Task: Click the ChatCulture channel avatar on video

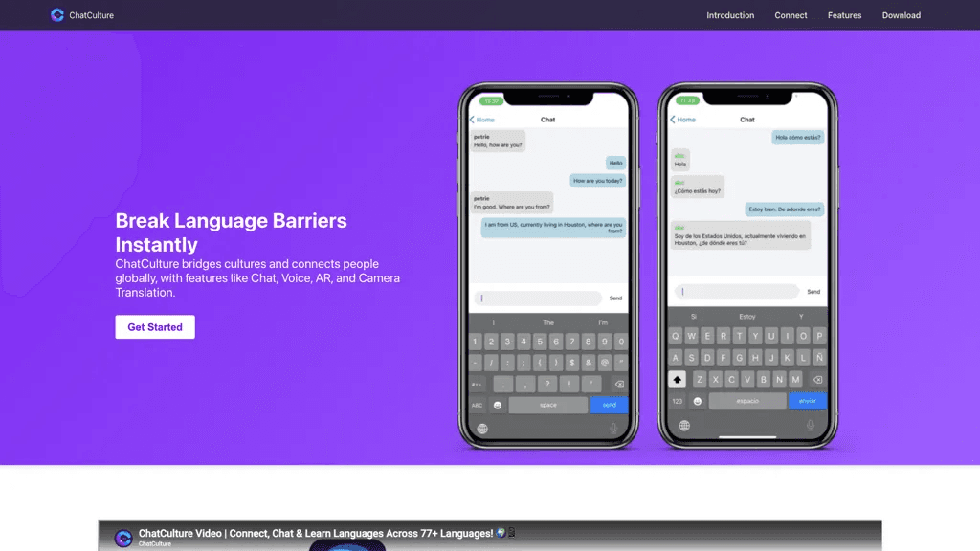Action: click(x=123, y=538)
